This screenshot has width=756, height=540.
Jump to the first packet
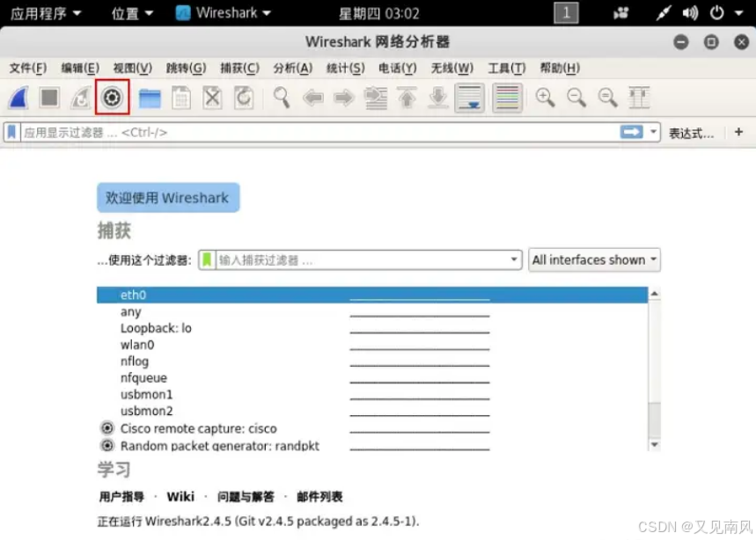pos(407,98)
